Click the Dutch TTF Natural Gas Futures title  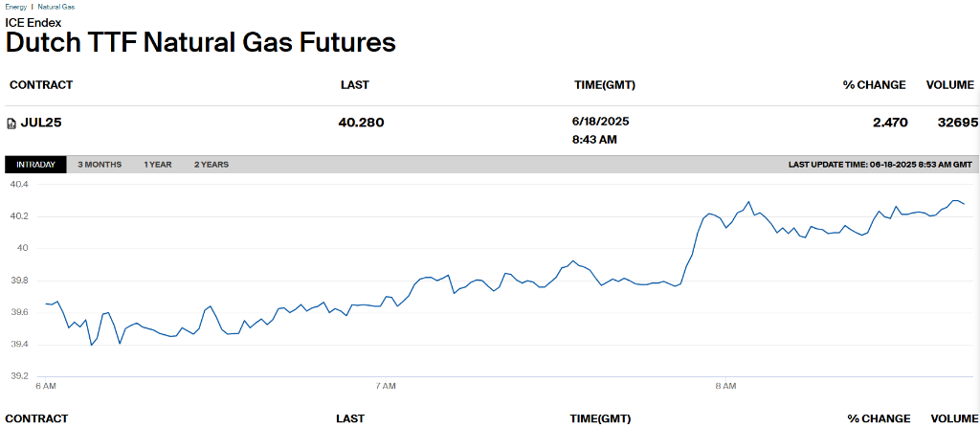pos(201,43)
